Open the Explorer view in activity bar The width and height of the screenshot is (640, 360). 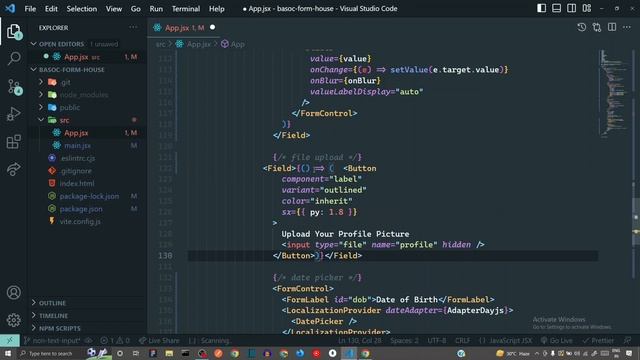13,31
